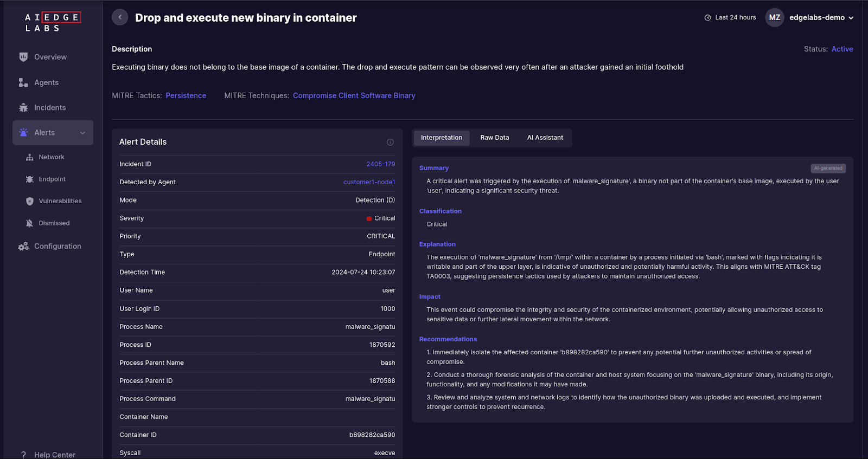Click the back arrow button

120,17
